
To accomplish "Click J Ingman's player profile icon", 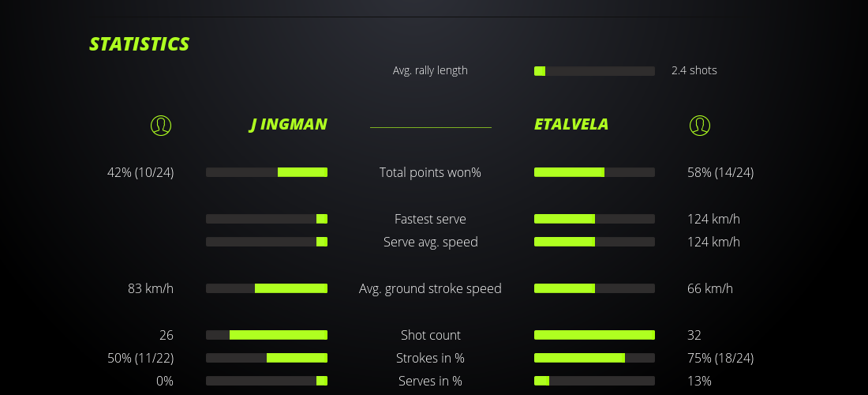I will pyautogui.click(x=161, y=125).
